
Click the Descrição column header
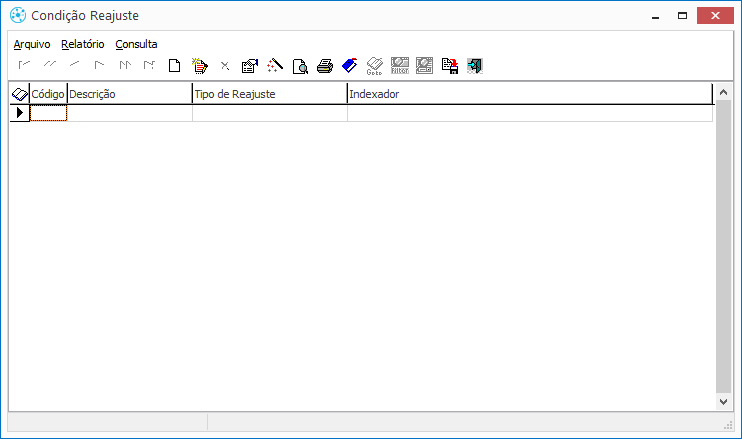click(130, 94)
